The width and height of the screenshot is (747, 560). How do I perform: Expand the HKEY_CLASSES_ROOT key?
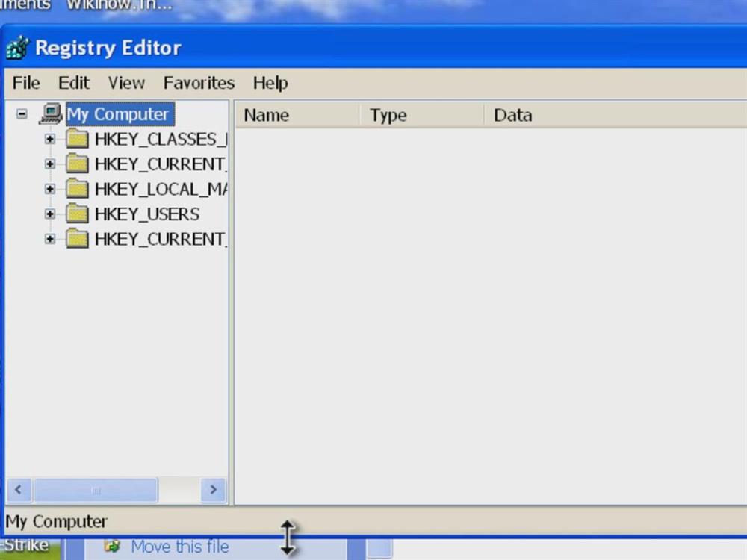click(50, 139)
